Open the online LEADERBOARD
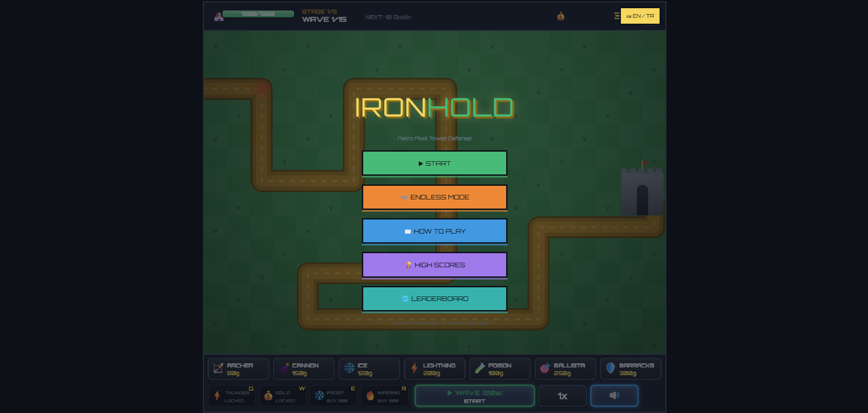The image size is (868, 413). (x=434, y=299)
